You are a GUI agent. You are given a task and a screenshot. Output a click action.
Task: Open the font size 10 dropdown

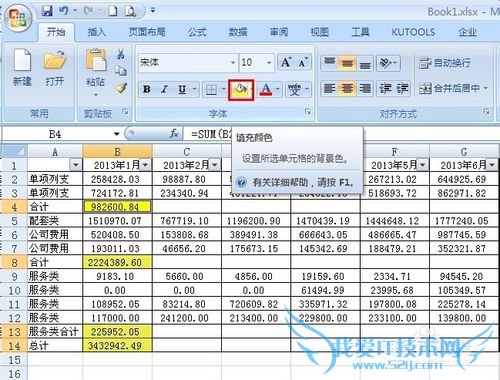(269, 62)
